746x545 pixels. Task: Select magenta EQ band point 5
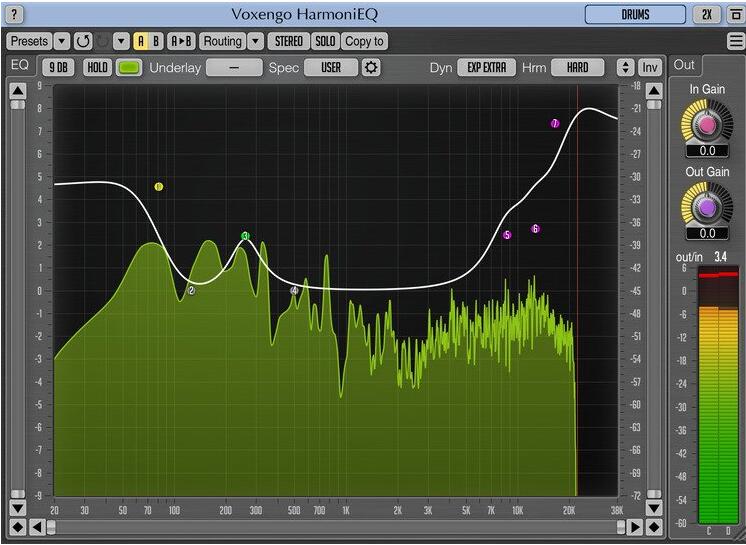pos(507,235)
